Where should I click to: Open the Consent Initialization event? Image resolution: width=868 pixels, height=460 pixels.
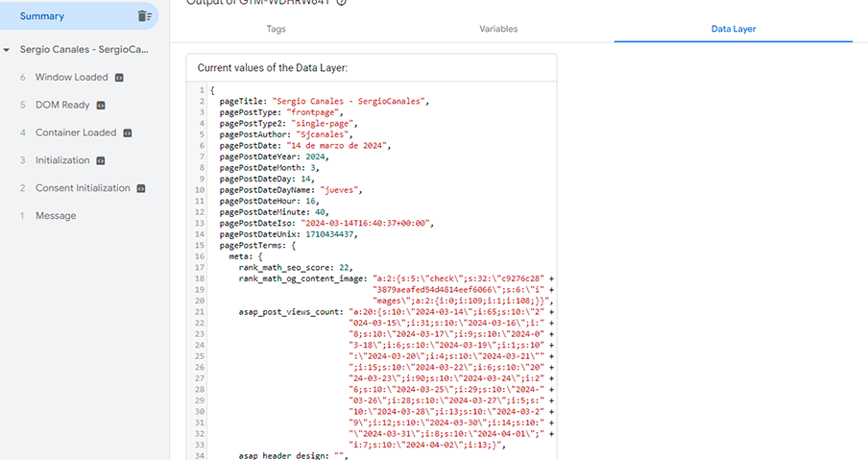[83, 188]
